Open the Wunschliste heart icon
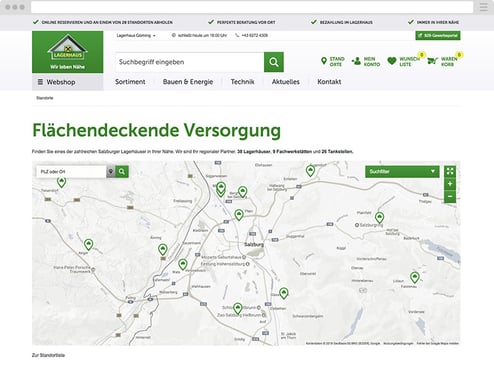Image resolution: width=494 pixels, height=370 pixels. point(392,61)
